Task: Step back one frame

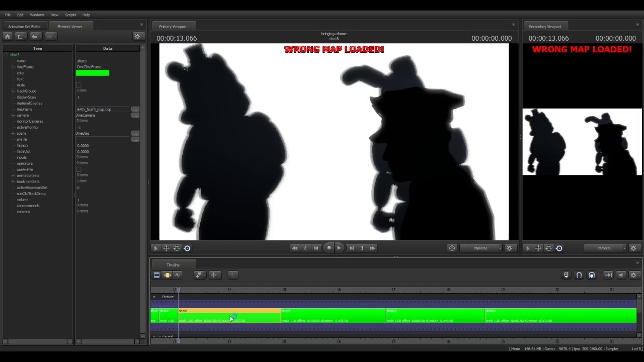Action: 316,248
